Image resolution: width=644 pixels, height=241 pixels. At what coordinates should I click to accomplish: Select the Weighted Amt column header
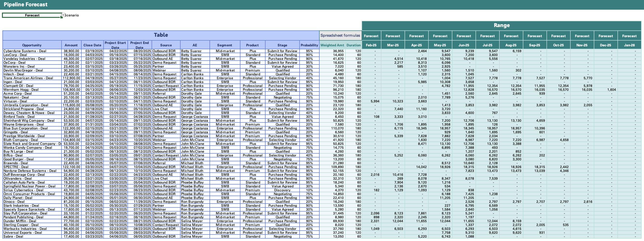coord(332,45)
